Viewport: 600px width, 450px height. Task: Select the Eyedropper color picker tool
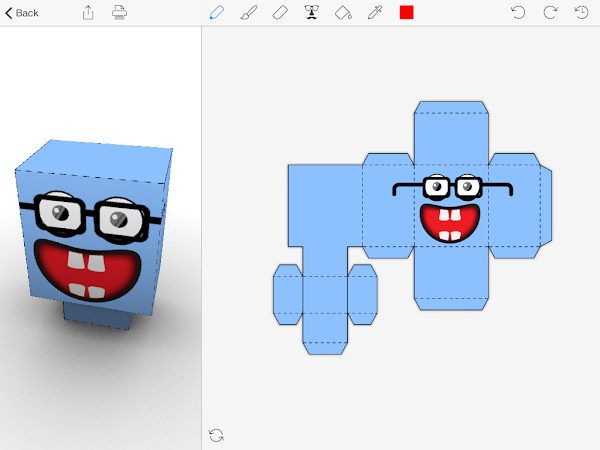click(x=375, y=13)
